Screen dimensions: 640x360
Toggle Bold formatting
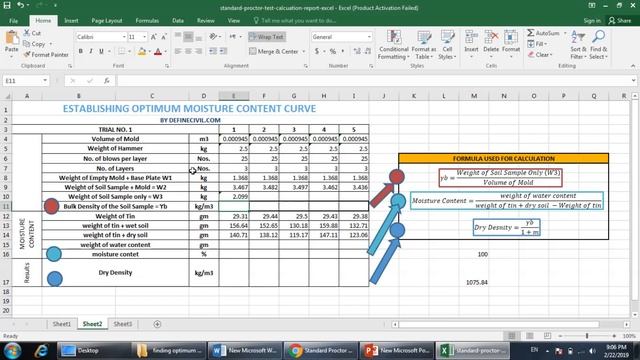(x=80, y=51)
